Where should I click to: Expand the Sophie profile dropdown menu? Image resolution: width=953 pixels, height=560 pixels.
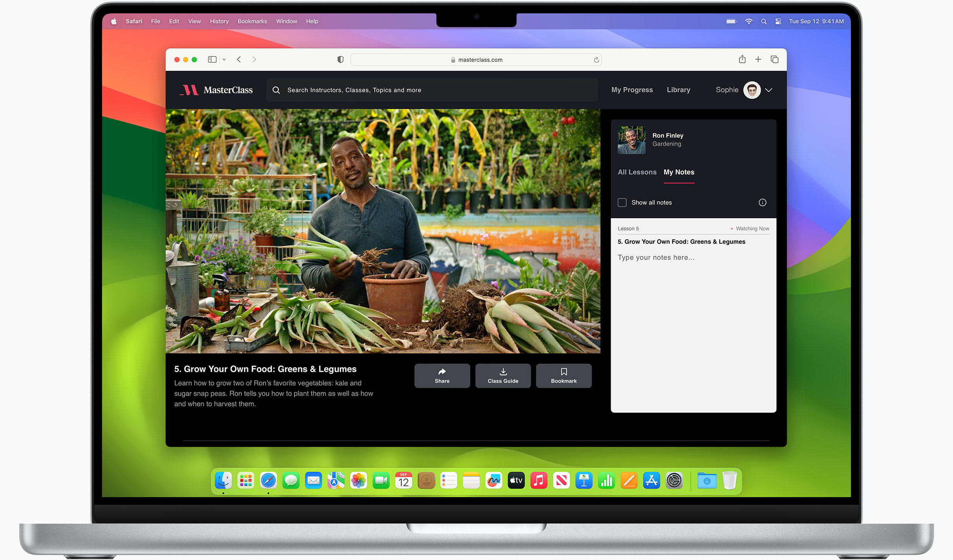[770, 90]
